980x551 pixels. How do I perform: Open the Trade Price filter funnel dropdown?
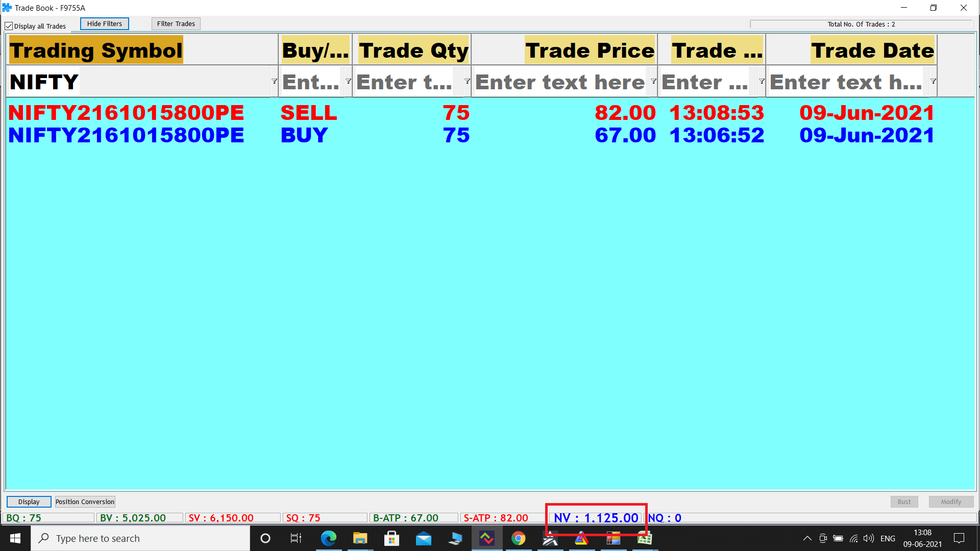coord(653,82)
